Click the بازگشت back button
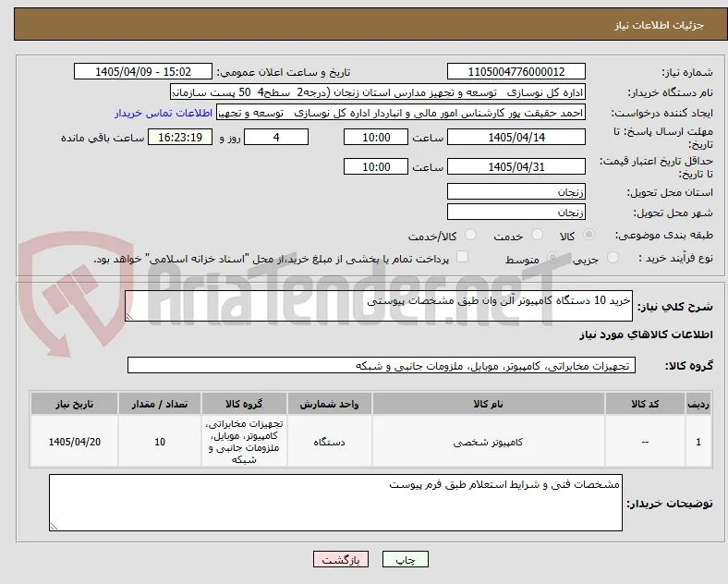 pos(341,560)
